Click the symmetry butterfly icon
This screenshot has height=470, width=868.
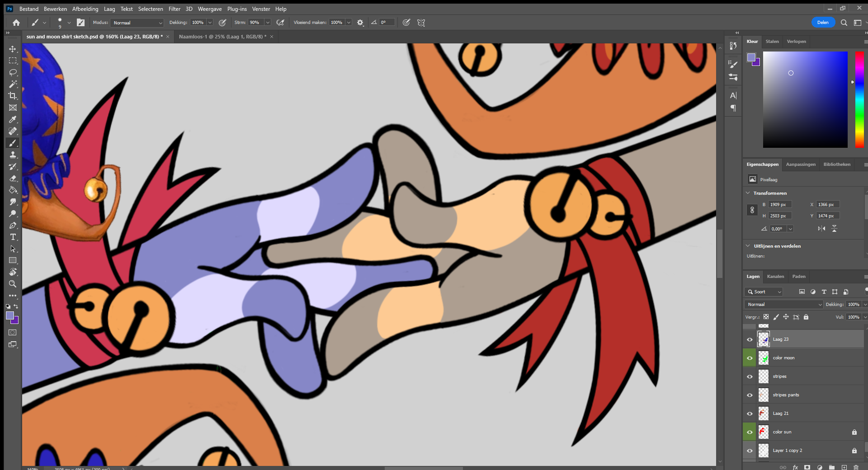pos(421,23)
